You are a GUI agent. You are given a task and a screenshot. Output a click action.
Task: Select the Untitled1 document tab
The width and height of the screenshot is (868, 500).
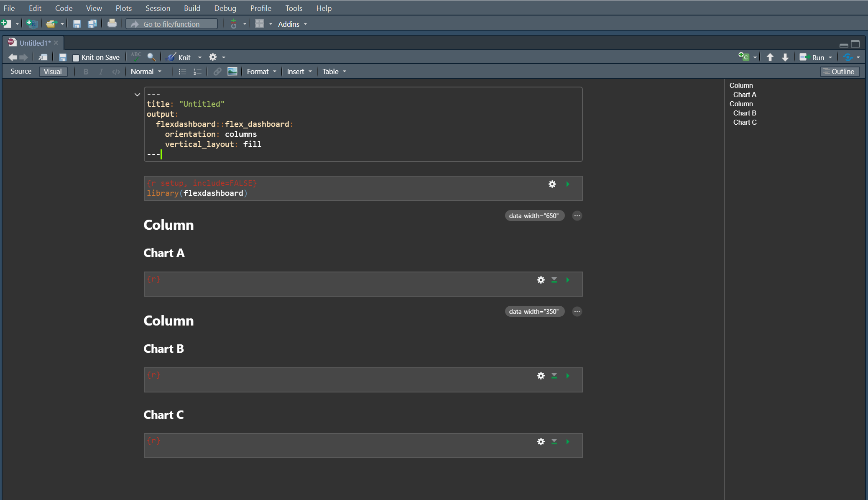[x=36, y=42]
